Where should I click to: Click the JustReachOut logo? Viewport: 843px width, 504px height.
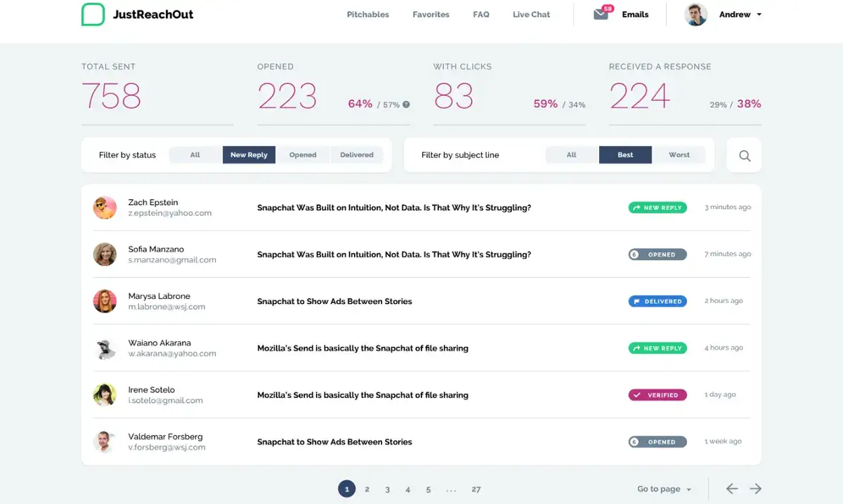[x=137, y=14]
